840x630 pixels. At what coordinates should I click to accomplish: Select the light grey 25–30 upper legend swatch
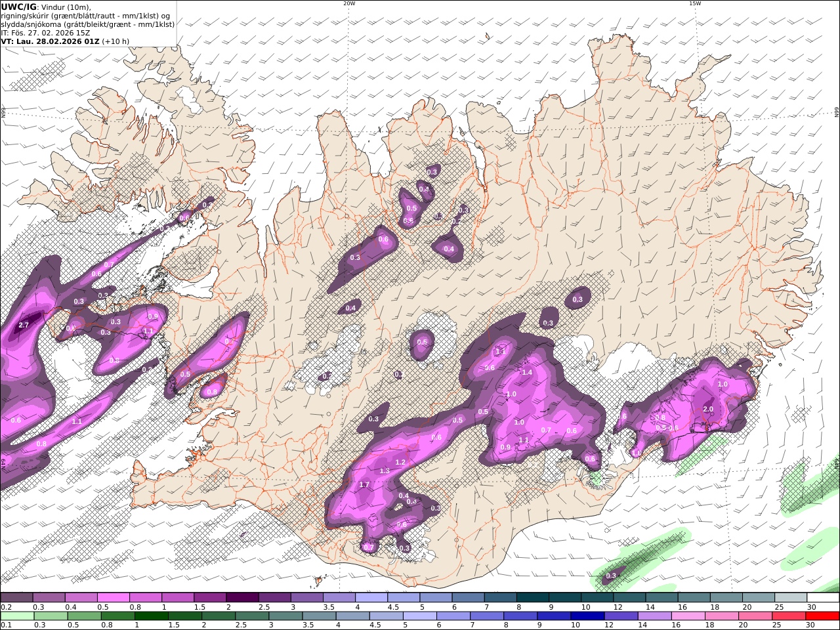[x=790, y=598]
